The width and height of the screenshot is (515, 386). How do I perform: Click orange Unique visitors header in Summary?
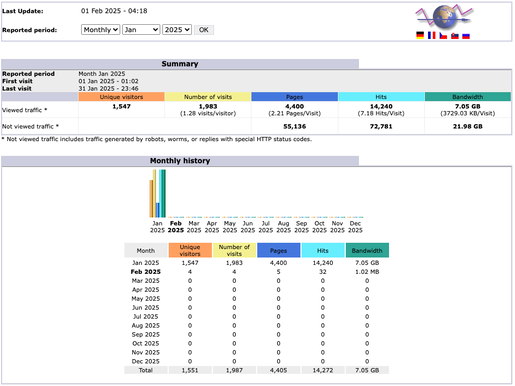point(121,97)
